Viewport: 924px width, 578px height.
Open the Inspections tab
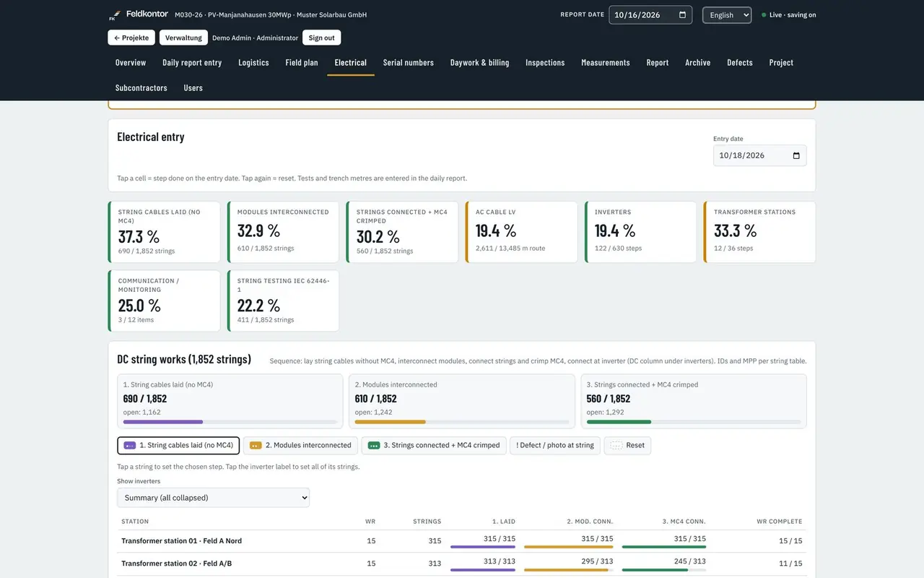tap(545, 63)
